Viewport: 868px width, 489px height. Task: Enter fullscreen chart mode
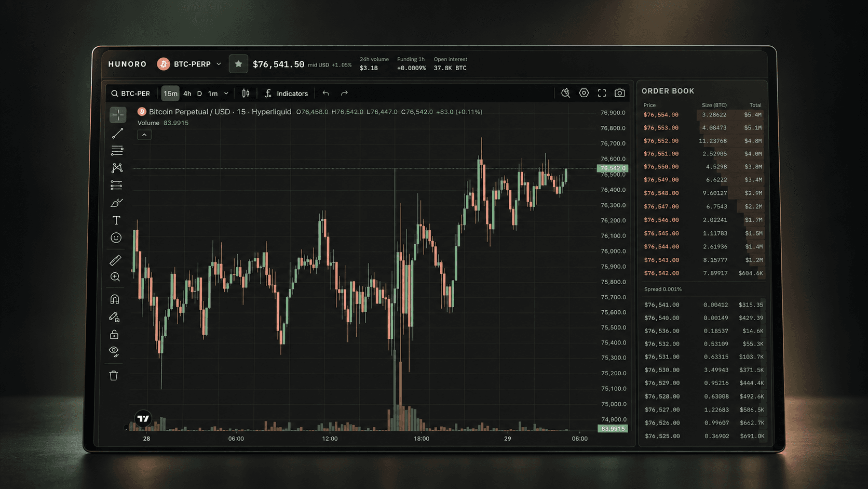pyautogui.click(x=602, y=93)
